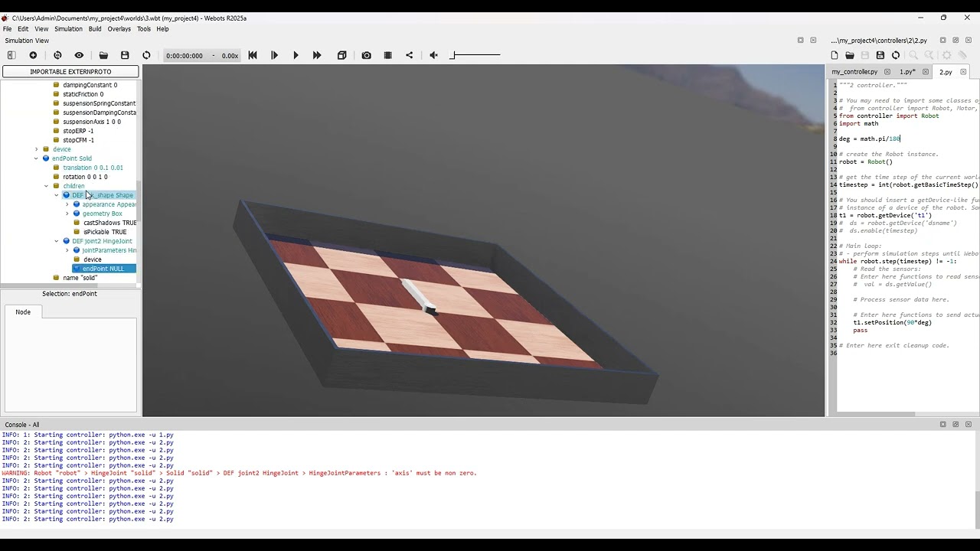Click IMPORTABLE EXTERNPROTO button
The image size is (980, 551).
coord(70,71)
